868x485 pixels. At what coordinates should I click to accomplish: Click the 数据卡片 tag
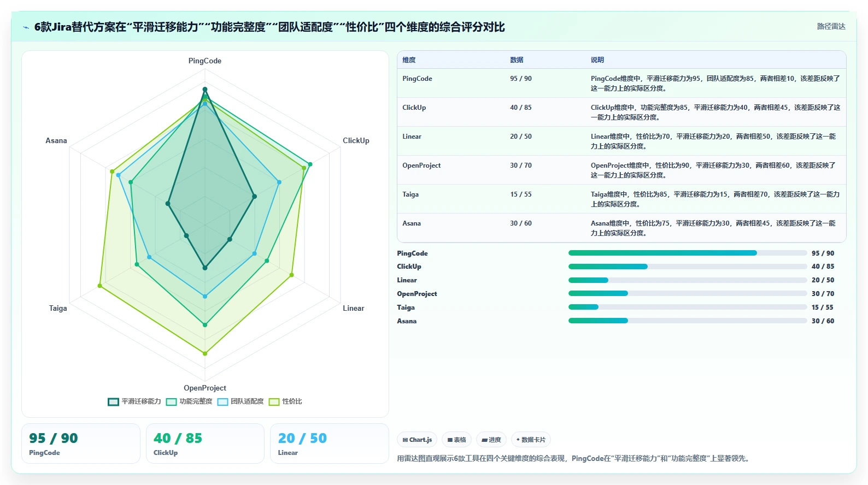tap(531, 440)
